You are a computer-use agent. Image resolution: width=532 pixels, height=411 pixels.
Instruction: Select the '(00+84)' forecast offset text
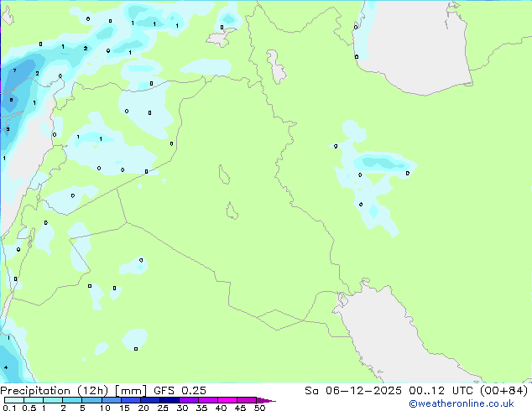coord(503,391)
